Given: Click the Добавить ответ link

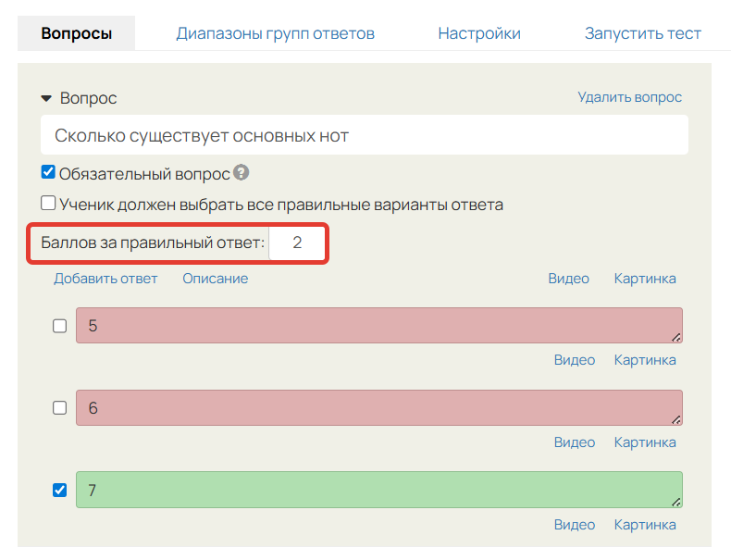Looking at the screenshot, I should pos(105,279).
